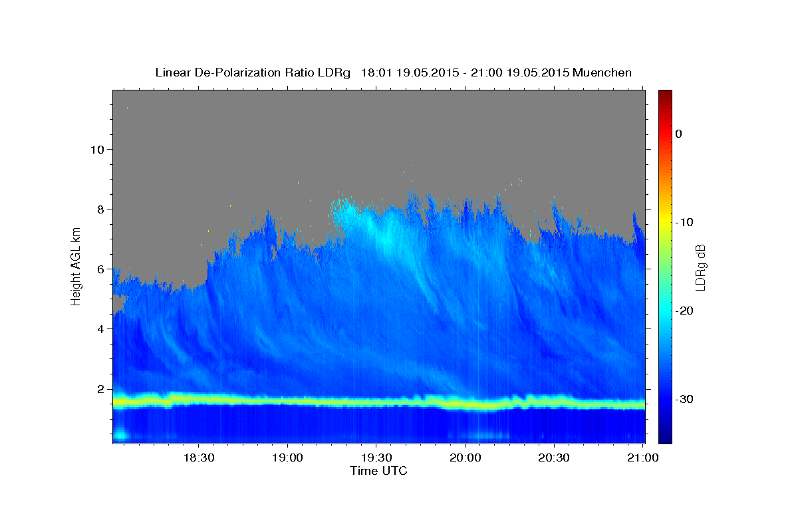Click the 19:00 time tick label
Screen dimensions: 798x532
(x=287, y=458)
